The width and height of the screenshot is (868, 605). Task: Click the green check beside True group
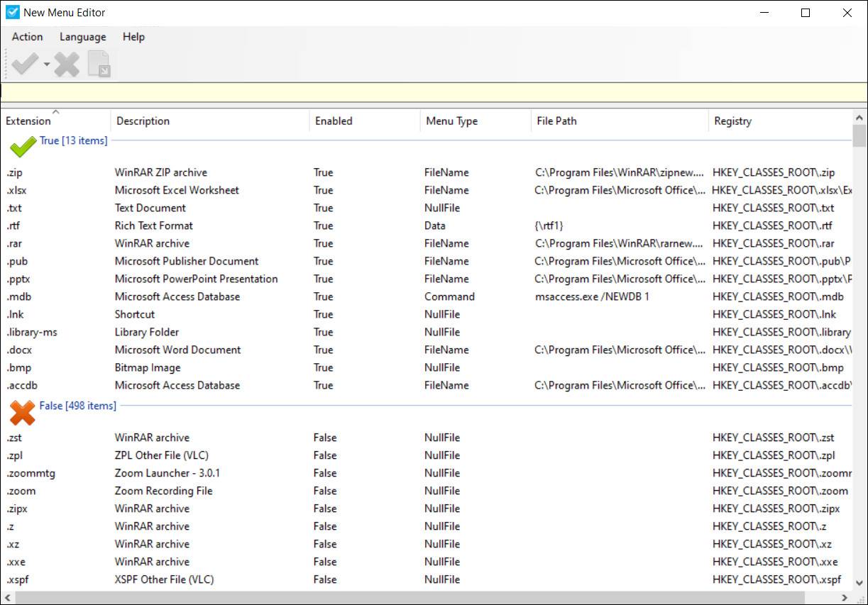tap(21, 146)
